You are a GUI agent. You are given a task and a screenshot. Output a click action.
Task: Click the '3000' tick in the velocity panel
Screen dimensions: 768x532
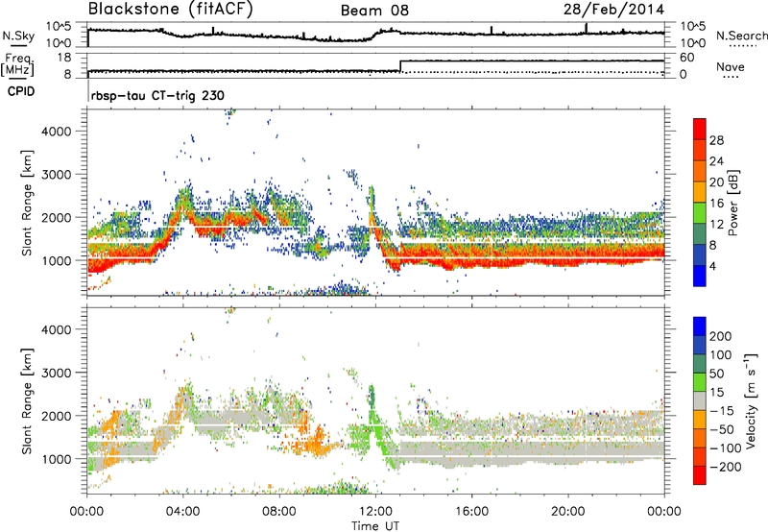tap(56, 373)
